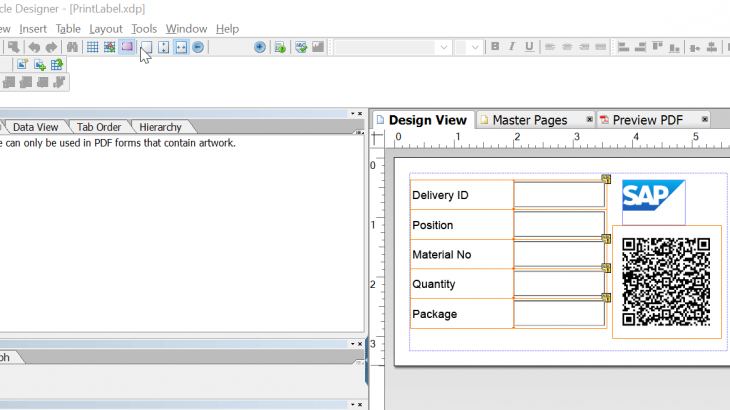Click the zoom out minus icon
The width and height of the screenshot is (730, 410).
[x=198, y=47]
